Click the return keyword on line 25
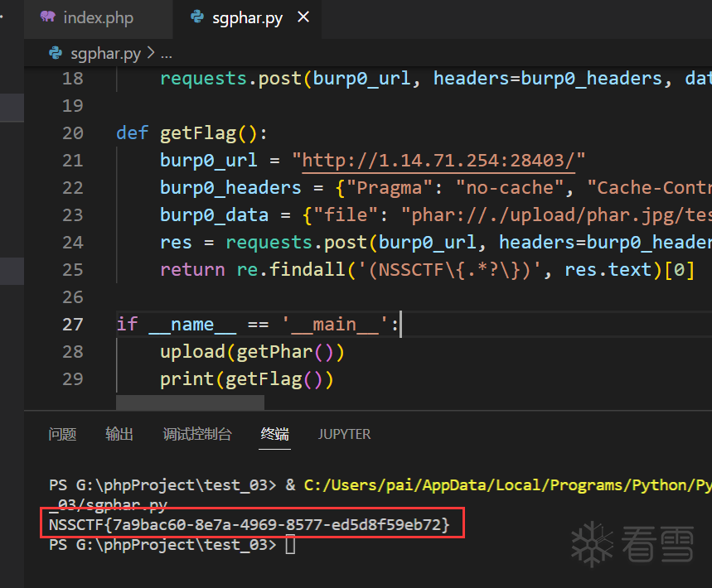This screenshot has height=588, width=712. pyautogui.click(x=192, y=270)
